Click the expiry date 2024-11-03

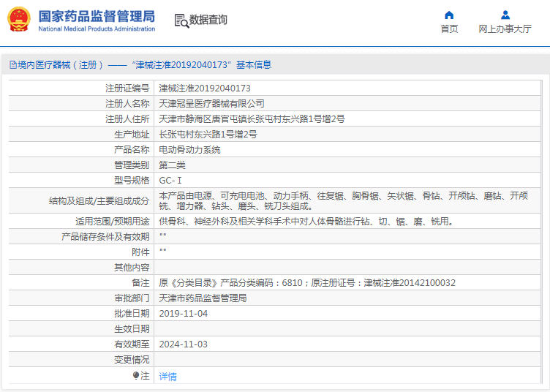pyautogui.click(x=184, y=344)
